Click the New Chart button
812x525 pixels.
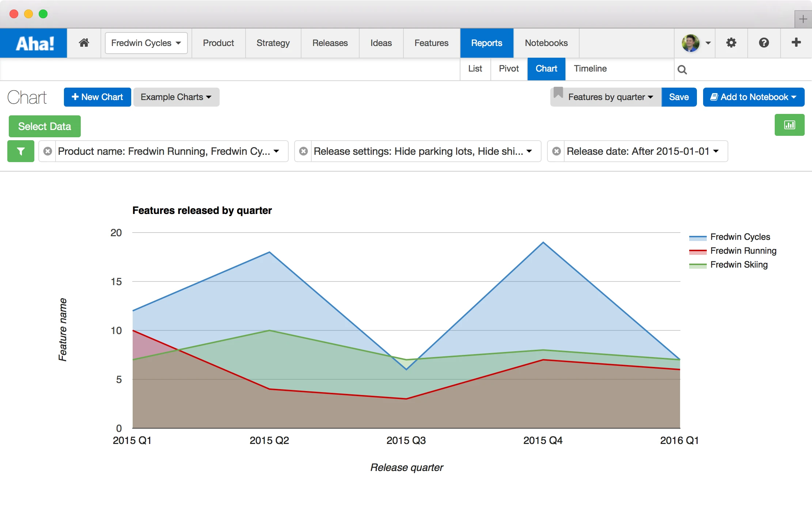[97, 97]
